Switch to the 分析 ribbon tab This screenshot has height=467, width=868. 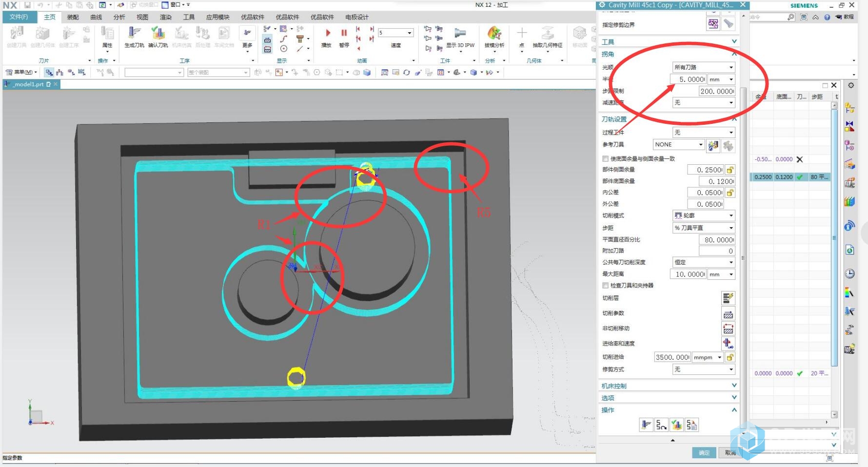click(119, 17)
